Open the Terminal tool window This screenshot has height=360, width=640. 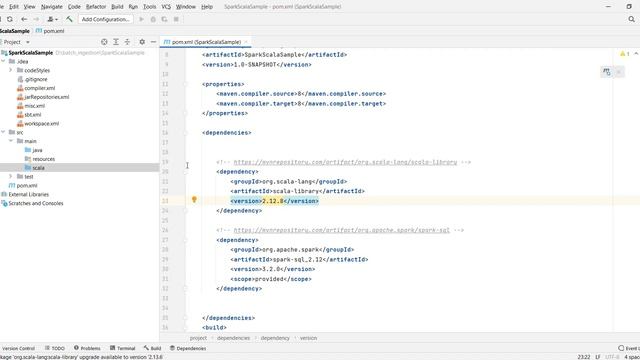point(122,349)
